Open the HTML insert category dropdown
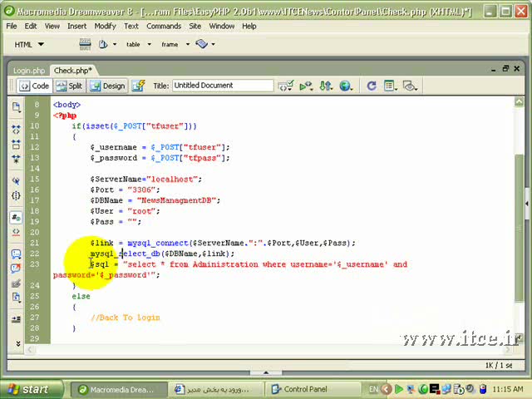Viewport: 532px width, 399px height. tap(29, 44)
